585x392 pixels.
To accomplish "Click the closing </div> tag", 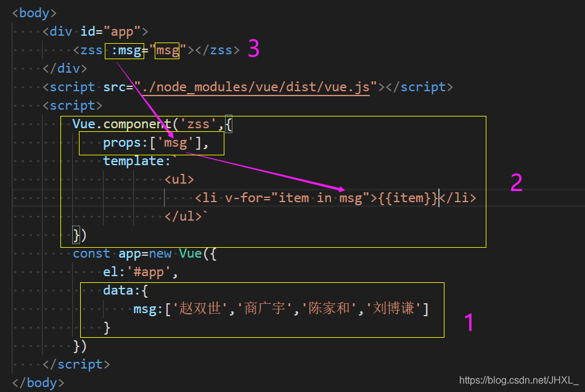I will pos(65,68).
